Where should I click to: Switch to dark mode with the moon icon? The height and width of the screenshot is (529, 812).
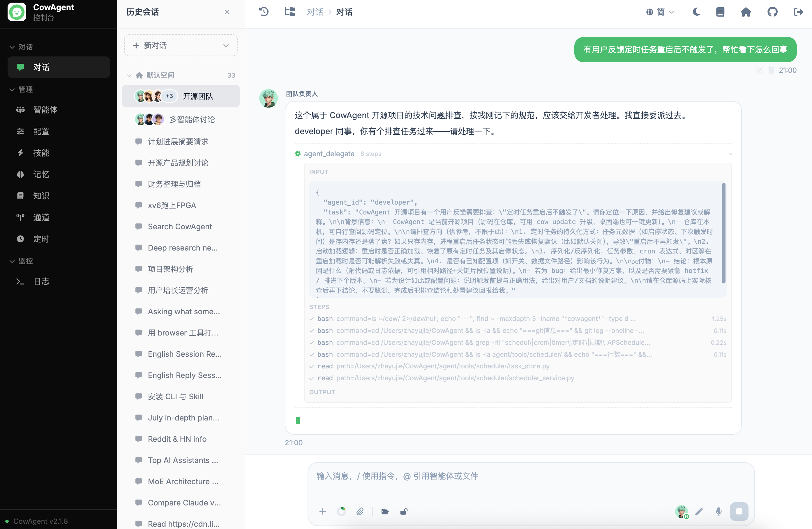(696, 12)
